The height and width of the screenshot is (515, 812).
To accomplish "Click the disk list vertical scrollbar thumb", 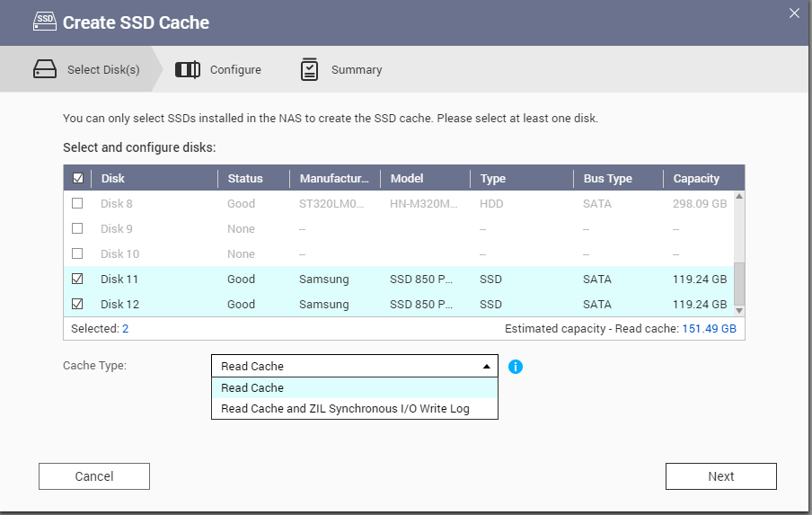I will click(739, 283).
